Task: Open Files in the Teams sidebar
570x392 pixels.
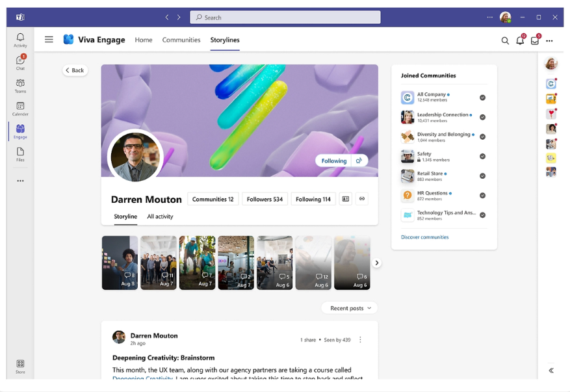Action: (x=20, y=154)
